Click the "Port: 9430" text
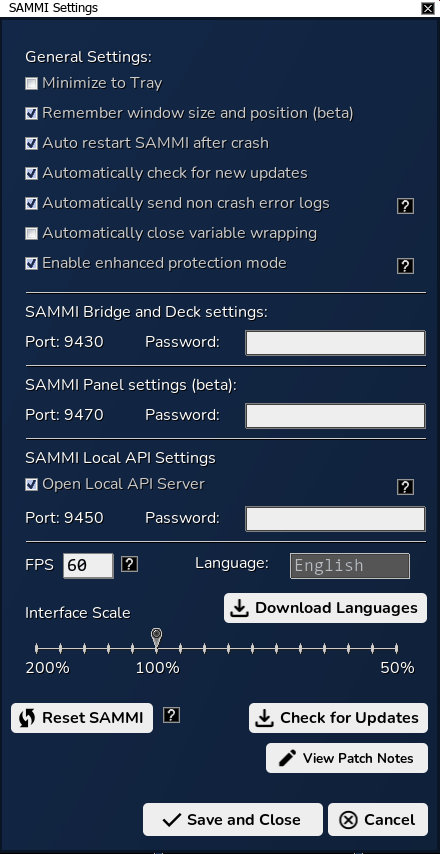 click(x=64, y=342)
